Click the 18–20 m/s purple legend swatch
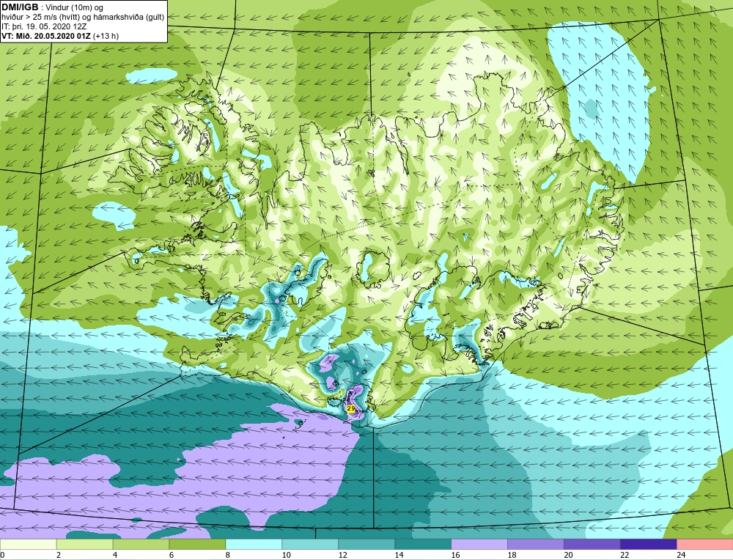This screenshot has height=560, width=733. [x=536, y=544]
